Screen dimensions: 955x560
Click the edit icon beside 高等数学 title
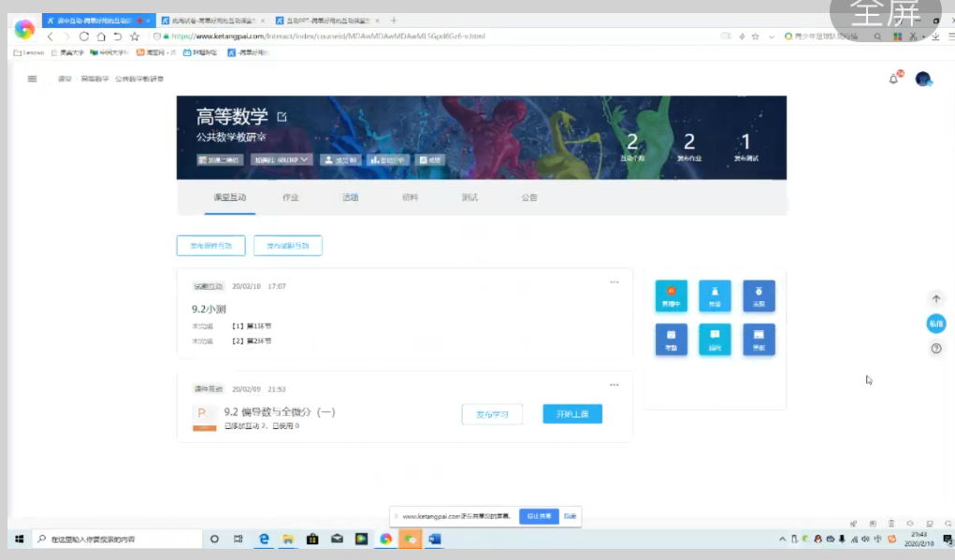[282, 117]
